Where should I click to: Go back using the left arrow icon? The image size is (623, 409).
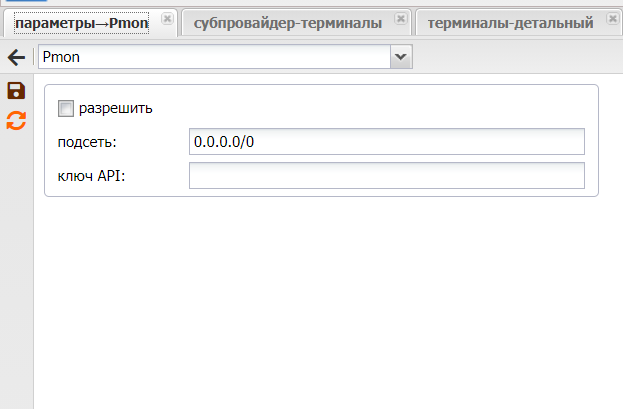(16, 58)
